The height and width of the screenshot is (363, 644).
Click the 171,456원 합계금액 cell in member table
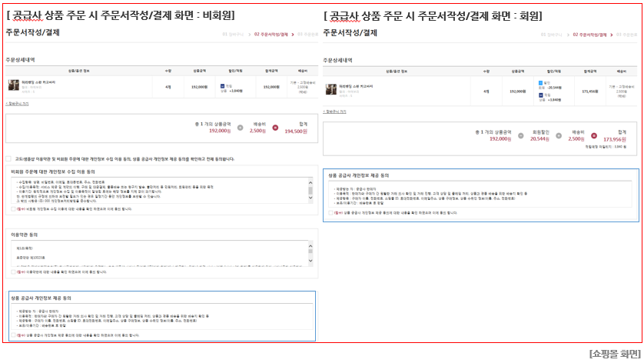tap(590, 92)
